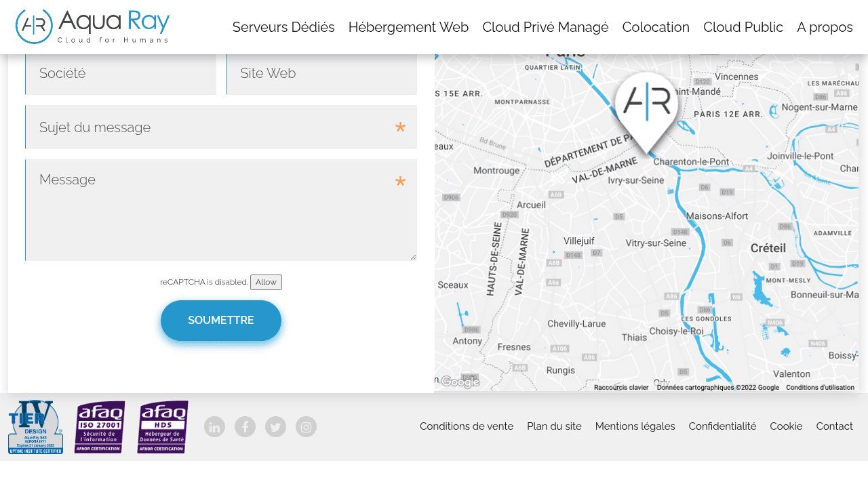Click Vitry-sur-Seine label on the map

[x=656, y=243]
